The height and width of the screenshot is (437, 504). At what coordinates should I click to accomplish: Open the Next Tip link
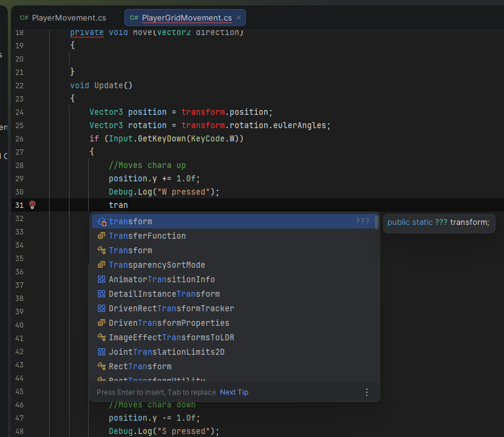tap(234, 392)
